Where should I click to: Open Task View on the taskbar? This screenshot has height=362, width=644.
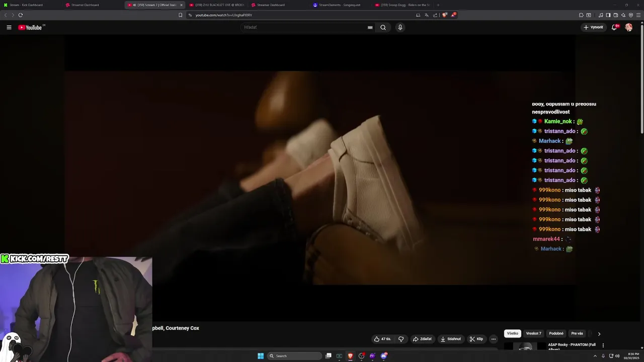click(x=329, y=356)
